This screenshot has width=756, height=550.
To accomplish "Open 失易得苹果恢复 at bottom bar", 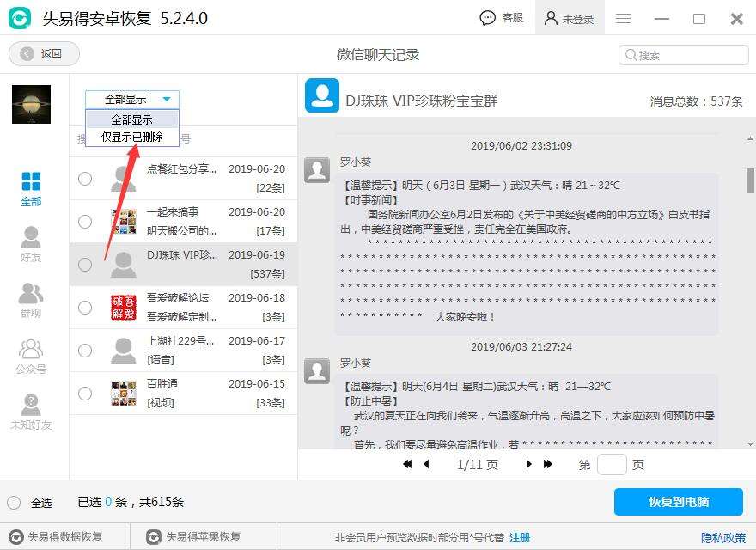I will pos(194,537).
